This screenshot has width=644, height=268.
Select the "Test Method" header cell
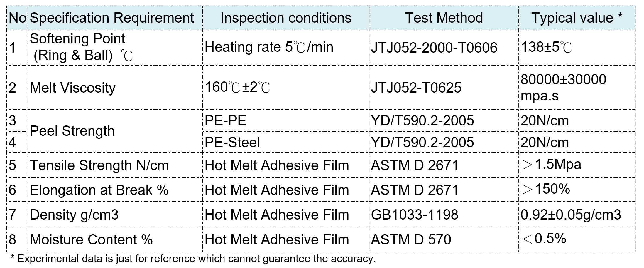coord(444,18)
